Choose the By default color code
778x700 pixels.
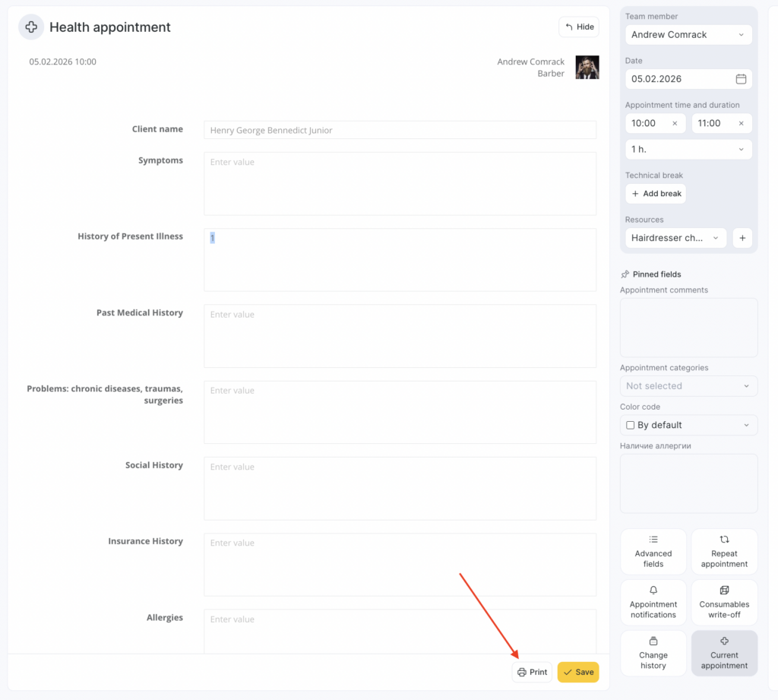pyautogui.click(x=688, y=425)
